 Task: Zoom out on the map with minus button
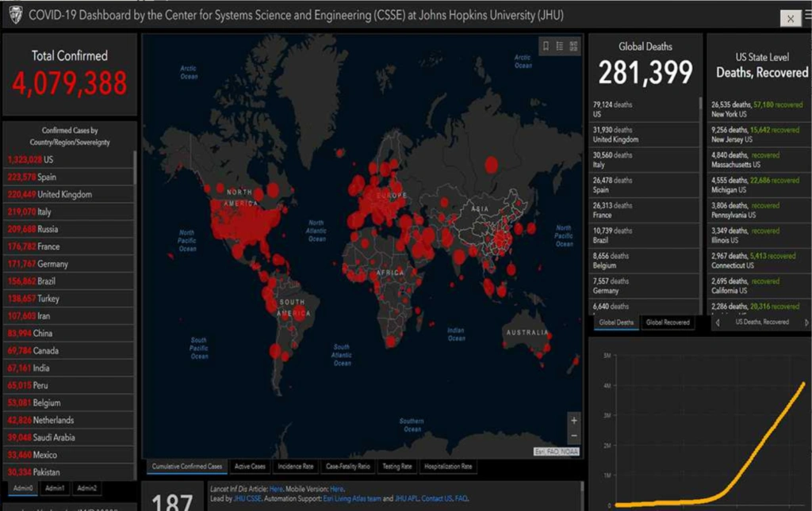coord(574,436)
